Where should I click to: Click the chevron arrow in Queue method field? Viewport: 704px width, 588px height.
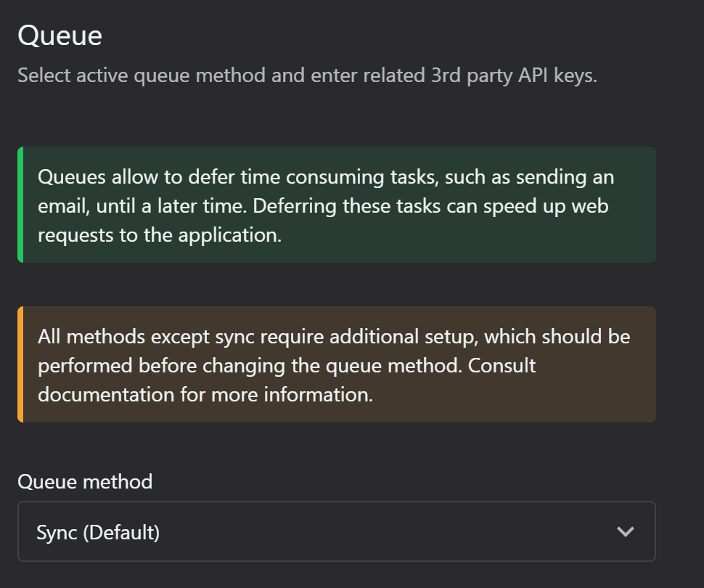[x=625, y=532]
